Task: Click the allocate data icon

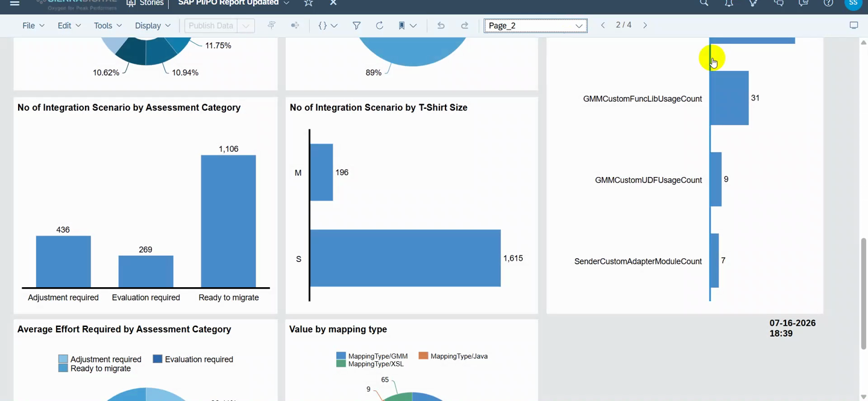Action: point(295,25)
